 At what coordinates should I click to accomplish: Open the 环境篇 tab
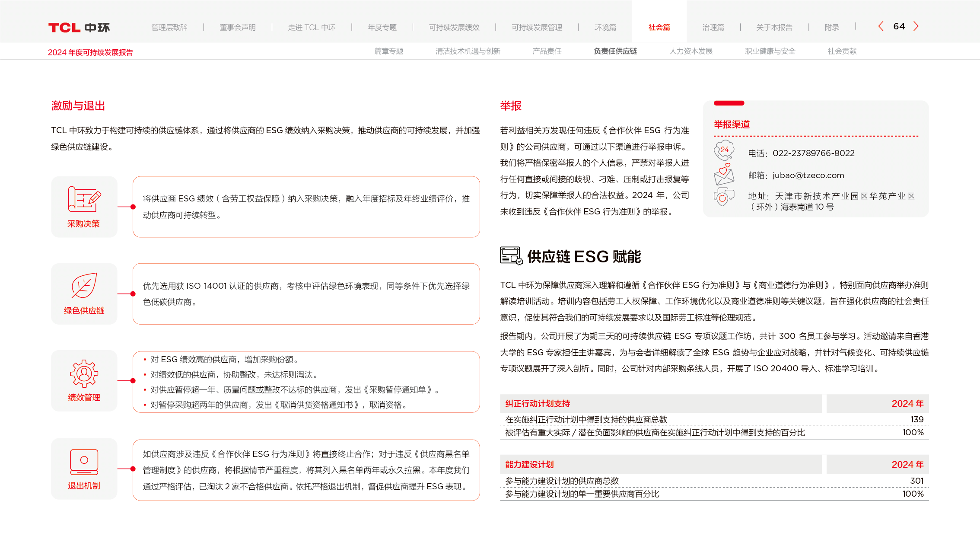point(605,28)
